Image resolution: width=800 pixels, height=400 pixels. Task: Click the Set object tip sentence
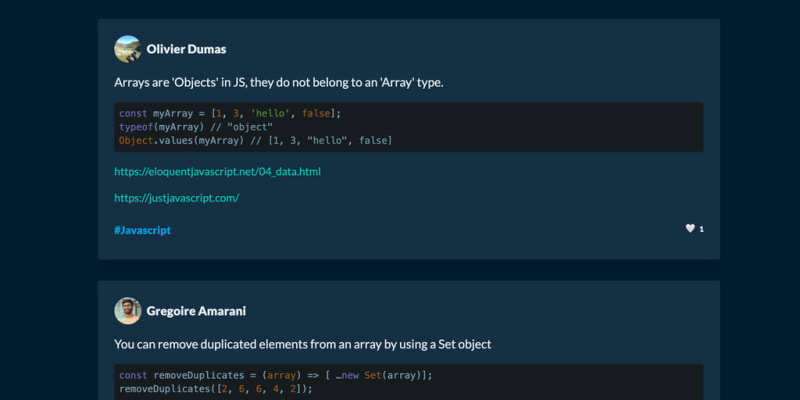click(x=302, y=344)
